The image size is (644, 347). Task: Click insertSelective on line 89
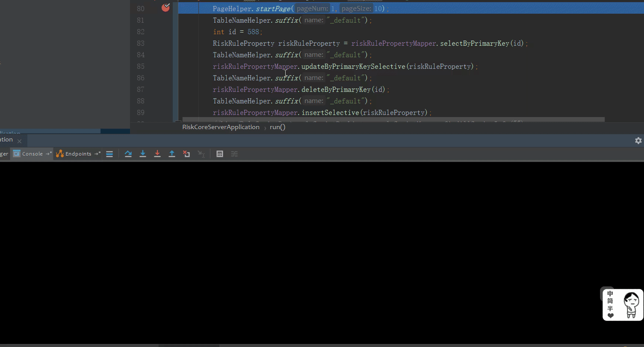click(x=331, y=112)
